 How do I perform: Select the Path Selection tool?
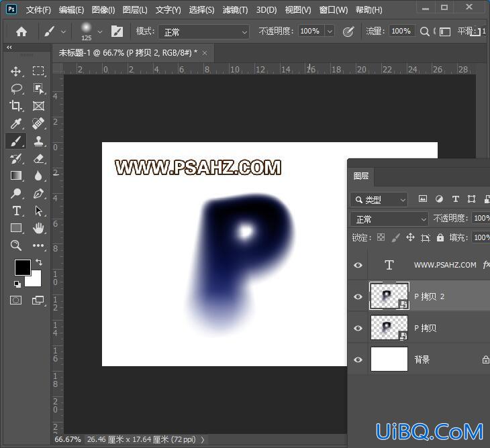[38, 211]
